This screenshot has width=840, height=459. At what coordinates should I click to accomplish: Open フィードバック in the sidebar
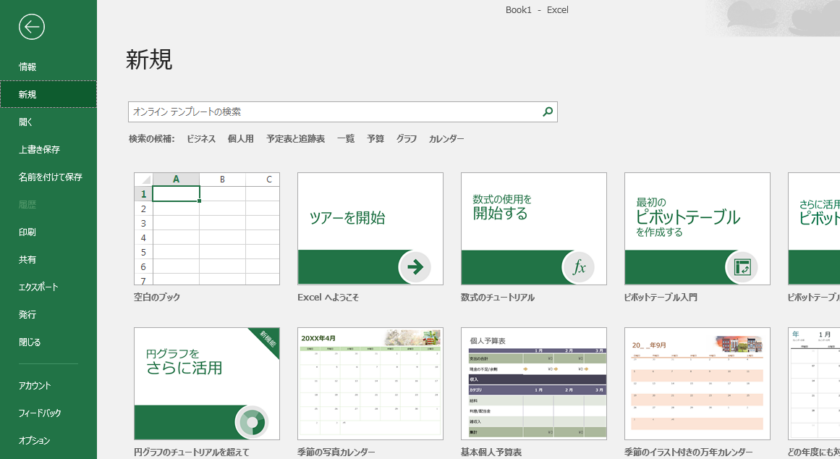pyautogui.click(x=40, y=413)
